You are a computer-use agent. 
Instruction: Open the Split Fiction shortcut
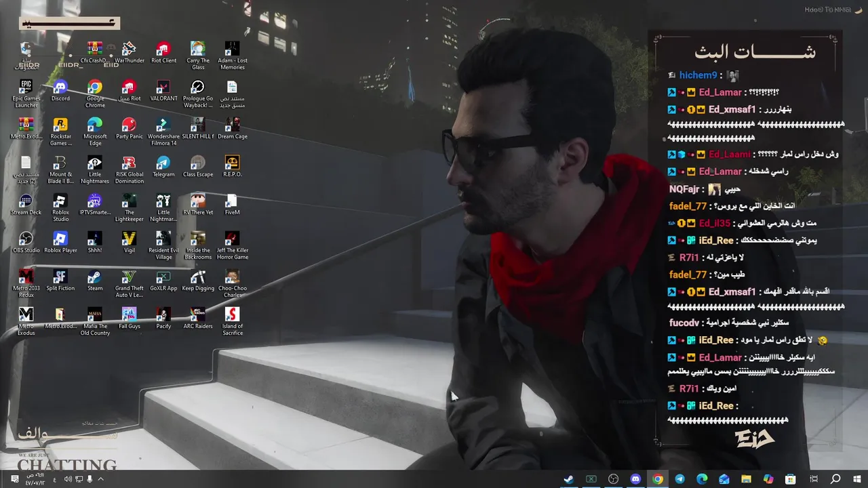[x=60, y=281]
